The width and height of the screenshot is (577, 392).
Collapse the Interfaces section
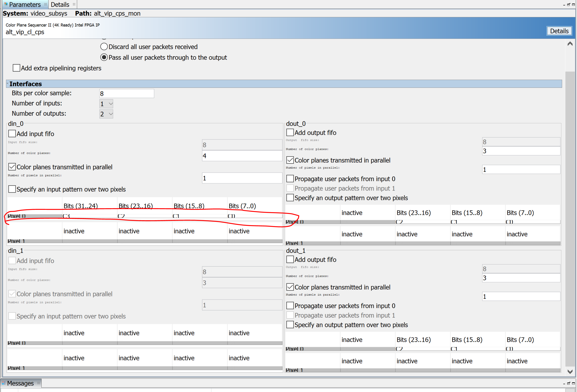(x=7, y=84)
